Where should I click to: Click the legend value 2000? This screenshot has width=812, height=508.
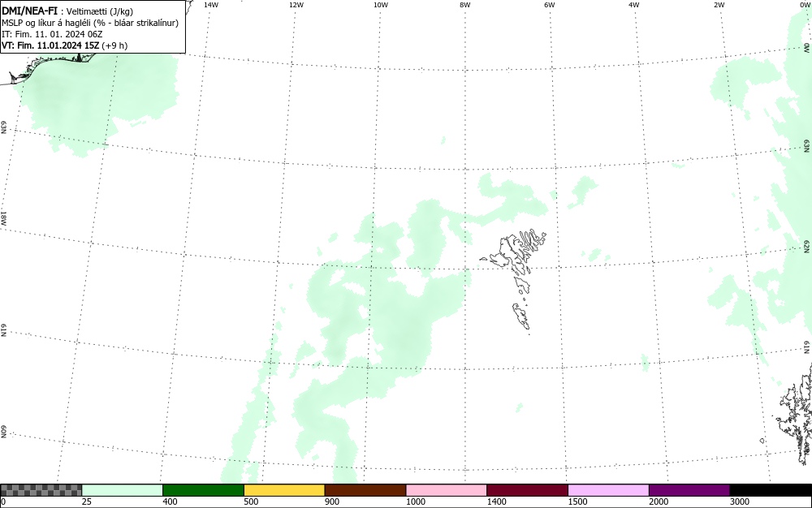[659, 502]
